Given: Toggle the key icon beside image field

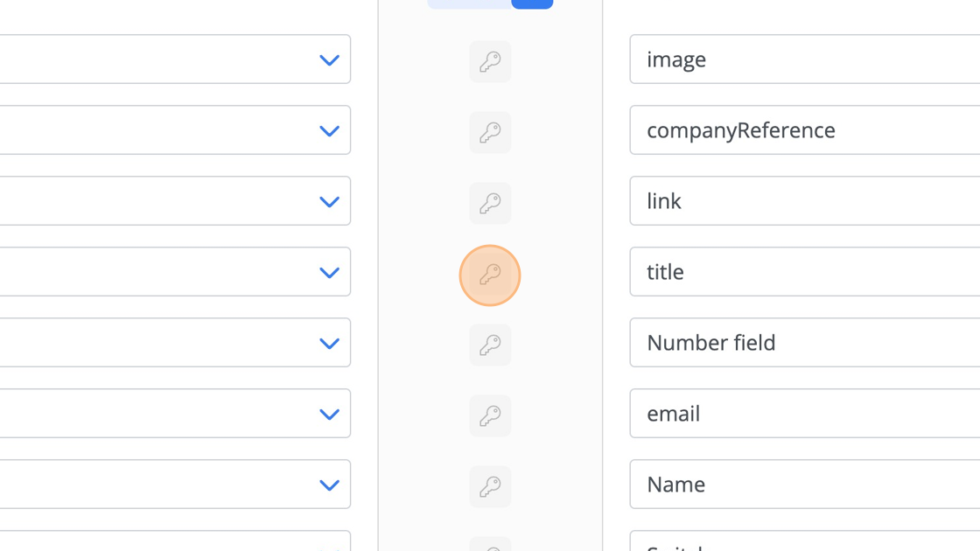Looking at the screenshot, I should click(490, 61).
